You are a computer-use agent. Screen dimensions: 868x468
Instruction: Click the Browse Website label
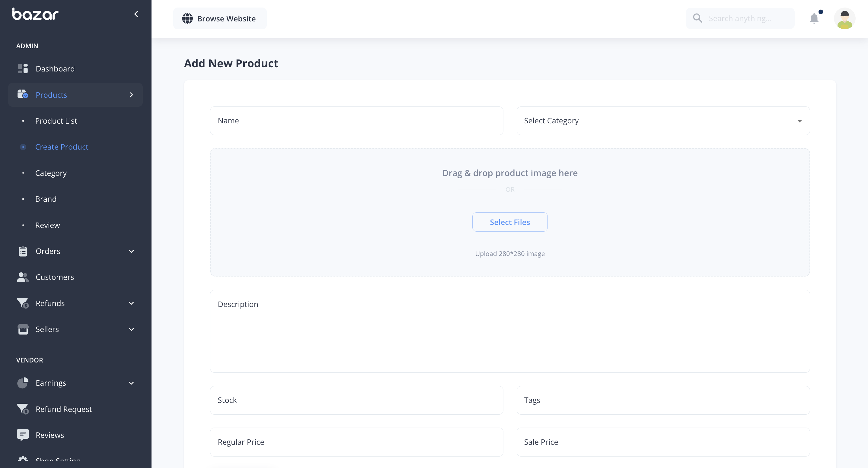pyautogui.click(x=226, y=18)
